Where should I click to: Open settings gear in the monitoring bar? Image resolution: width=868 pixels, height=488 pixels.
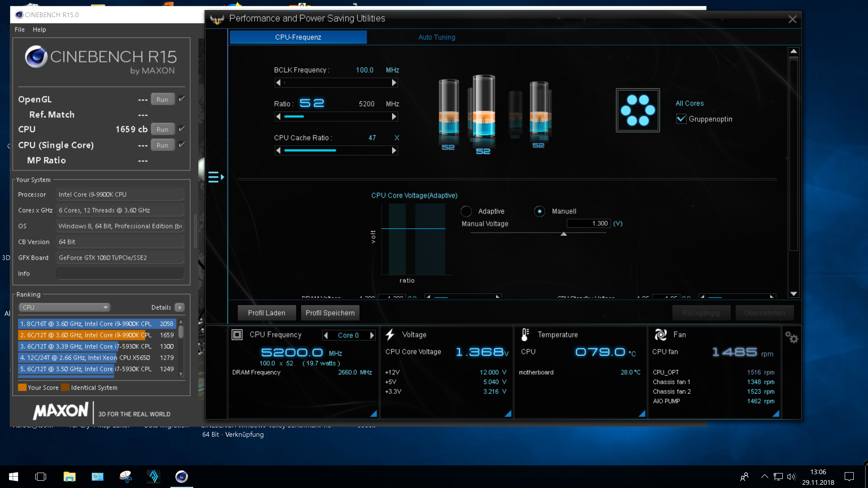(791, 337)
